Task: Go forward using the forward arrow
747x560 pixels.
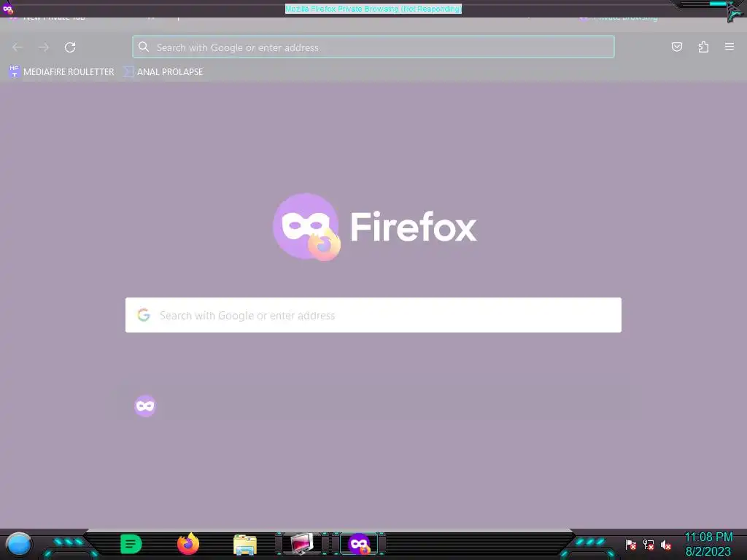Action: click(x=44, y=47)
